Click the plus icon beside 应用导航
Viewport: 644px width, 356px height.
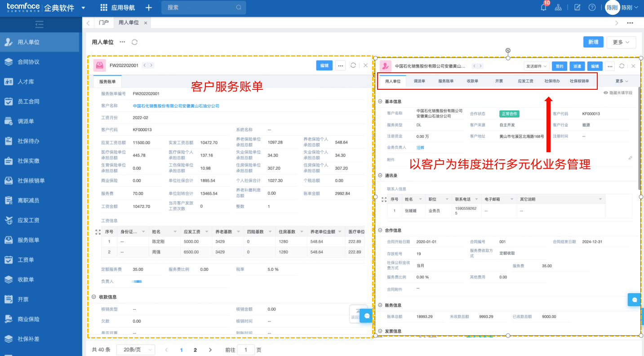click(149, 8)
